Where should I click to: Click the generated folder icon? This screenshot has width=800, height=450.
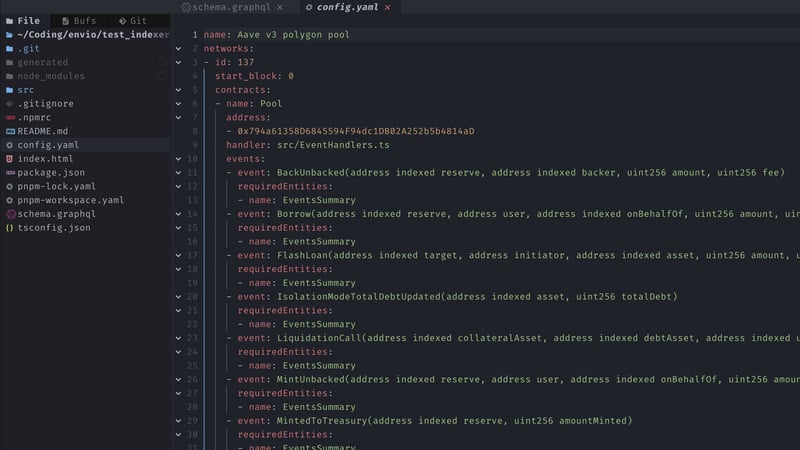tap(9, 62)
